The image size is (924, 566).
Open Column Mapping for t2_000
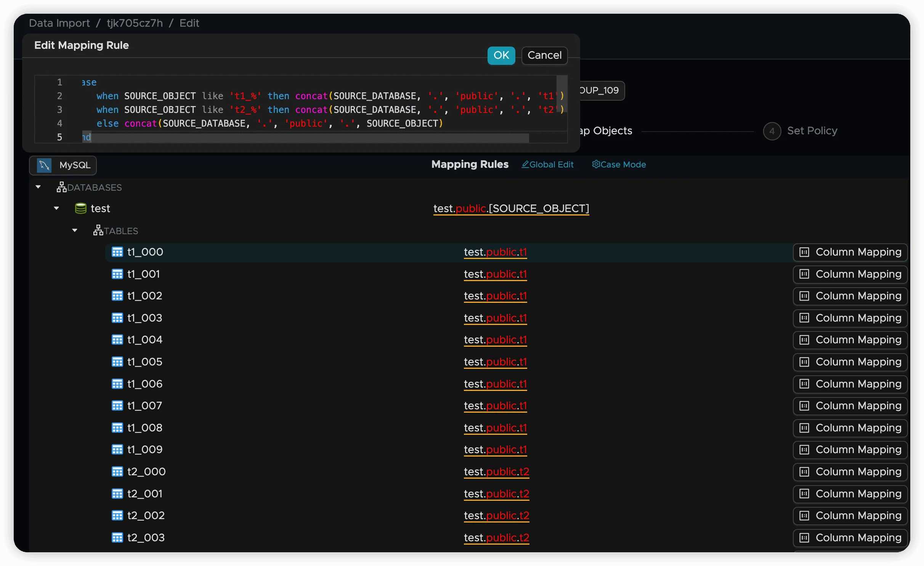(850, 472)
